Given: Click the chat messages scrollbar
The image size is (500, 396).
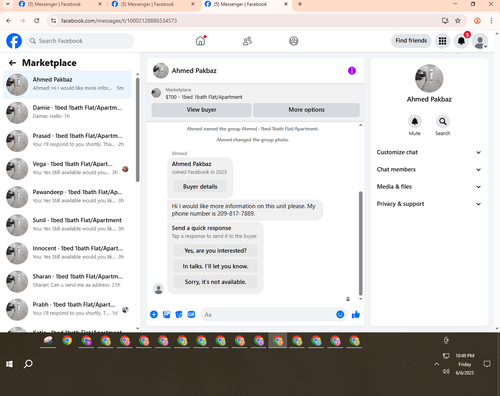Looking at the screenshot, I should coord(360,243).
